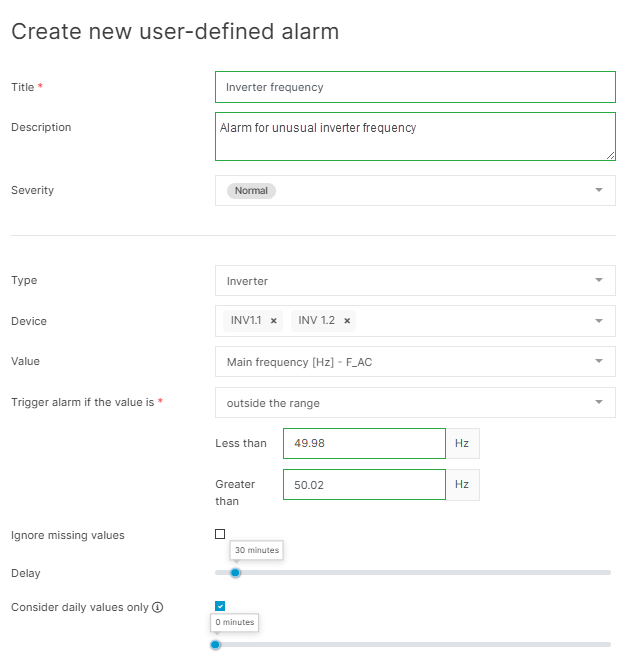Click the Description resize grip

click(x=610, y=155)
